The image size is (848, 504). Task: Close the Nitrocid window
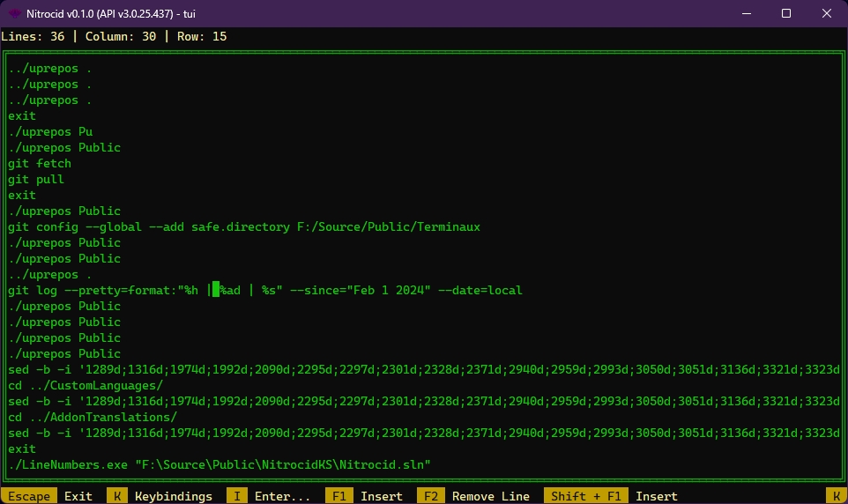[827, 13]
